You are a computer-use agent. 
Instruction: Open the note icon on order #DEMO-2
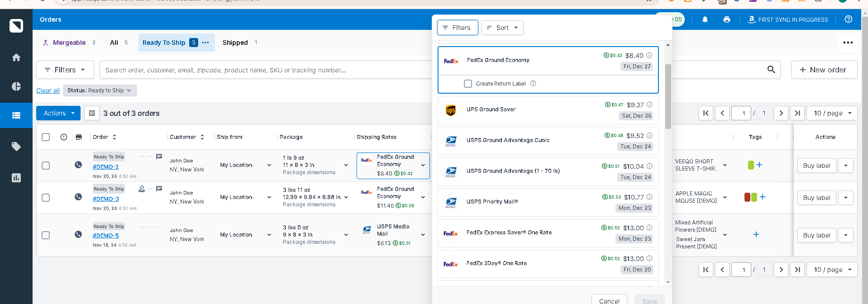(x=159, y=157)
